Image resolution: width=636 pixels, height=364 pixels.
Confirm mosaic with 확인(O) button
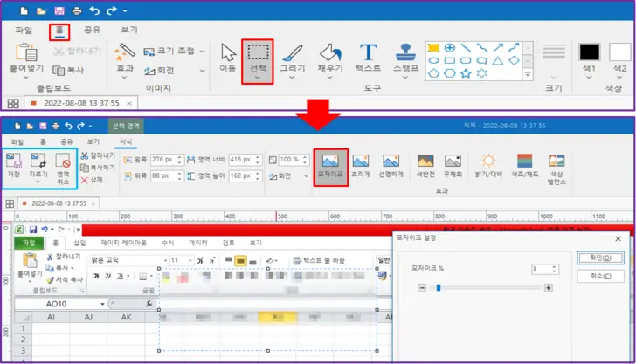click(600, 258)
